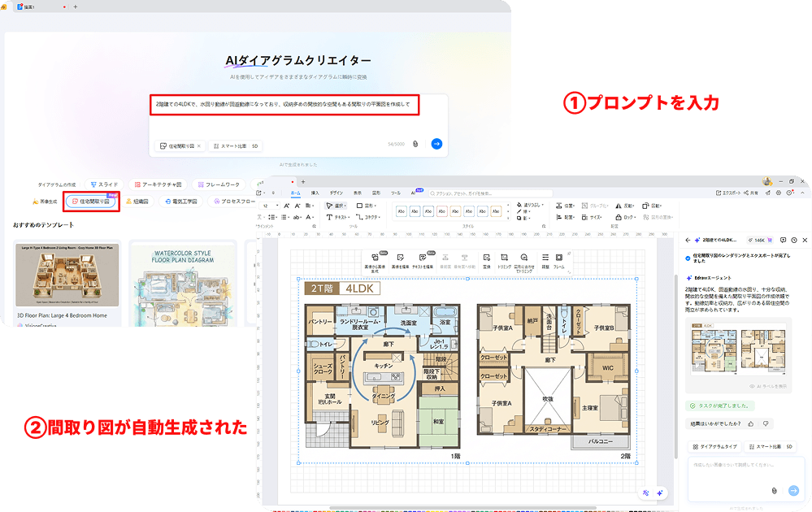Open the font size dropdown
Screen dimensions: 812x512
click(x=268, y=205)
